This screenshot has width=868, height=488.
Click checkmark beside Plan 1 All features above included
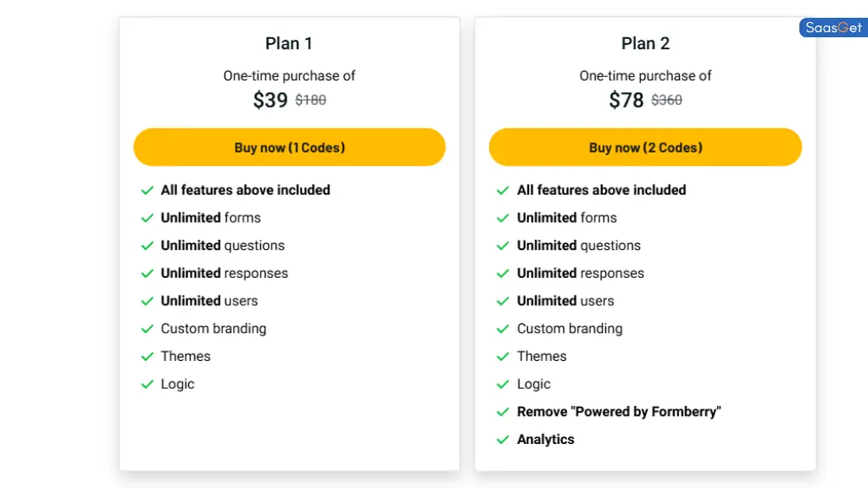147,191
